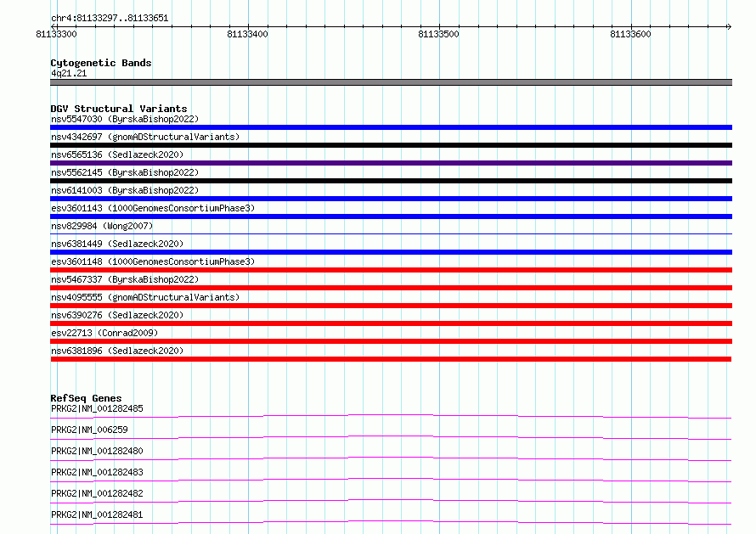The height and width of the screenshot is (534, 756).
Task: Click the purple bar of nsv6565136
Action: [x=391, y=163]
